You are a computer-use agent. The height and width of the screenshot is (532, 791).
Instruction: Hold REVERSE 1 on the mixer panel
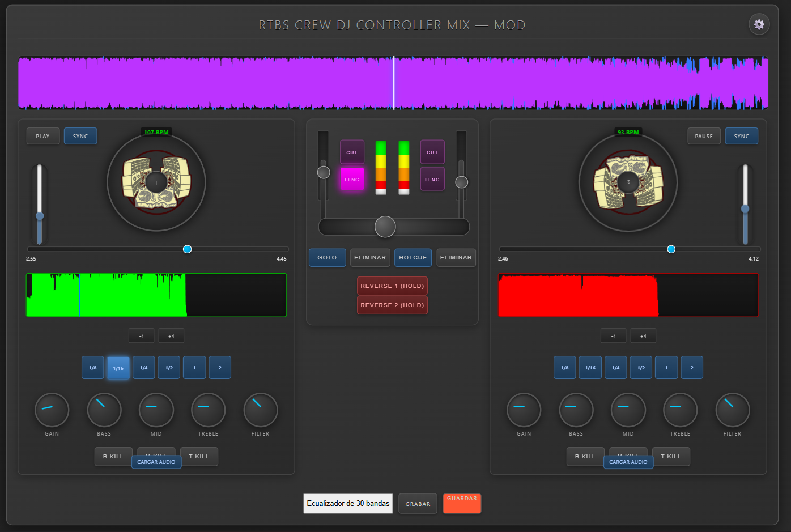coord(392,286)
